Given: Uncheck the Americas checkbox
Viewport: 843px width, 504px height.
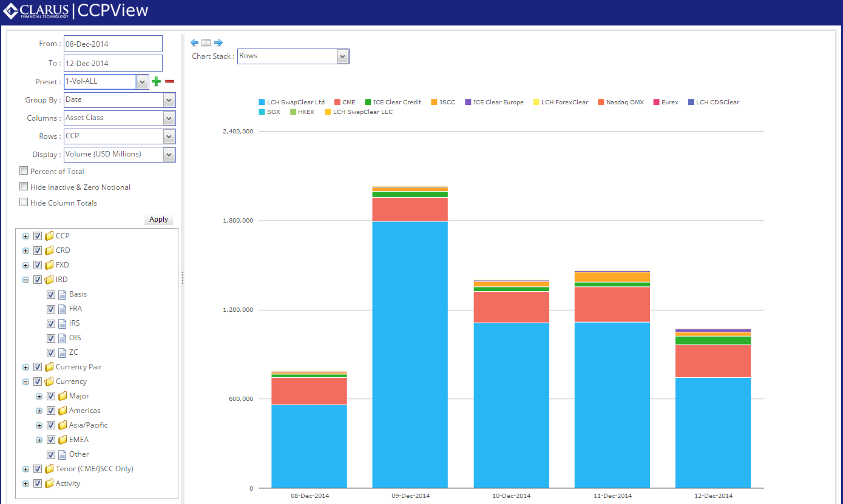Looking at the screenshot, I should (x=51, y=411).
